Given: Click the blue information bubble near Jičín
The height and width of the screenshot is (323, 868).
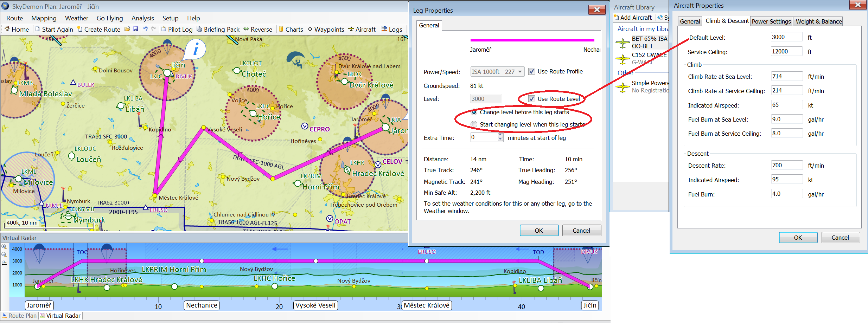Looking at the screenshot, I should (196, 49).
